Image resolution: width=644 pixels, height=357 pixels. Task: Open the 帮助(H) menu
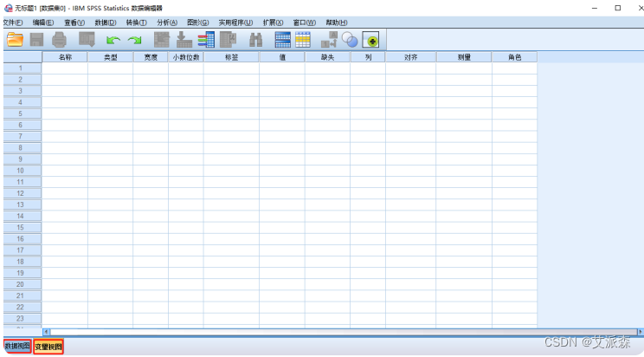pyautogui.click(x=337, y=23)
